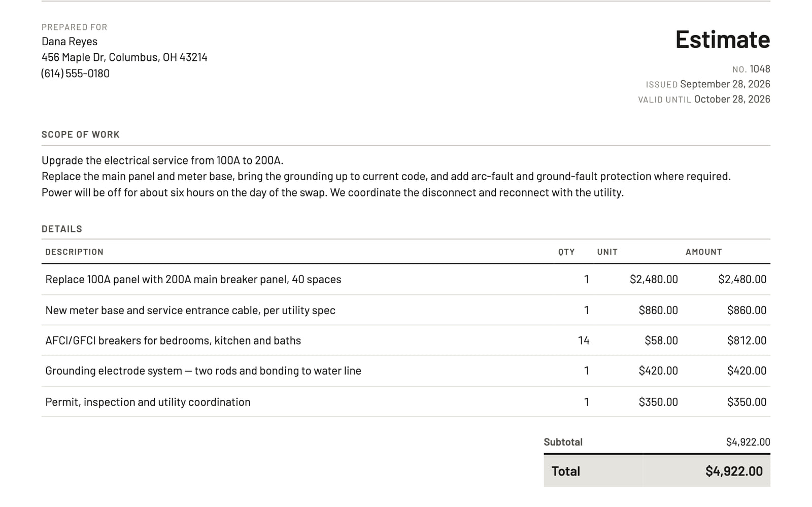Click the $350.00 amount in the permit row
812x507 pixels.
747,402
